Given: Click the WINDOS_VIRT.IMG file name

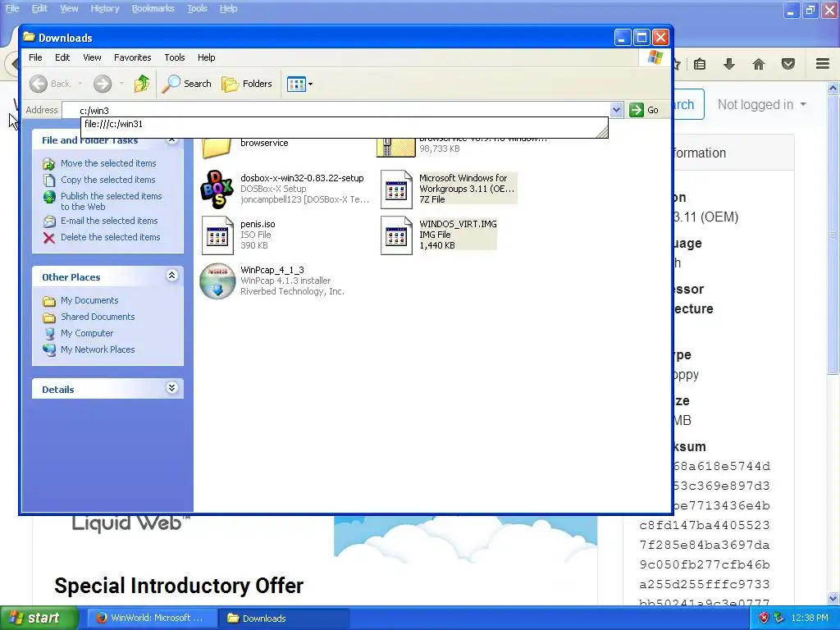Looking at the screenshot, I should (458, 224).
